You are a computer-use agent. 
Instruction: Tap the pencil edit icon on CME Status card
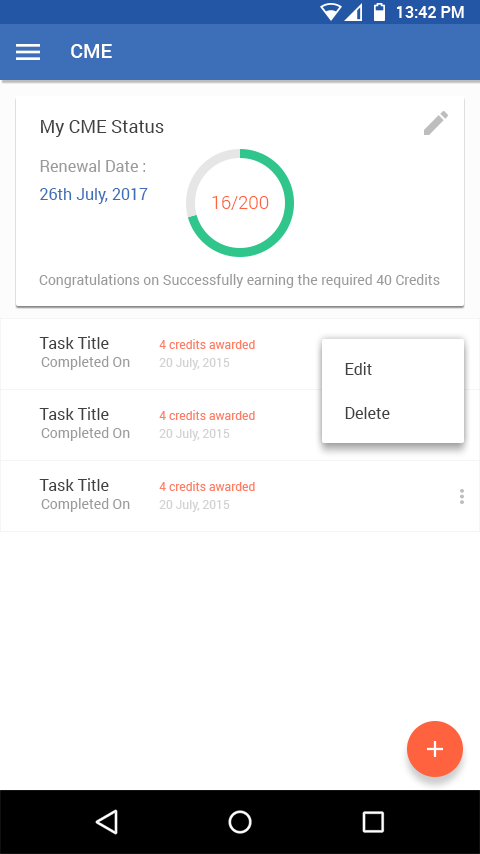436,123
